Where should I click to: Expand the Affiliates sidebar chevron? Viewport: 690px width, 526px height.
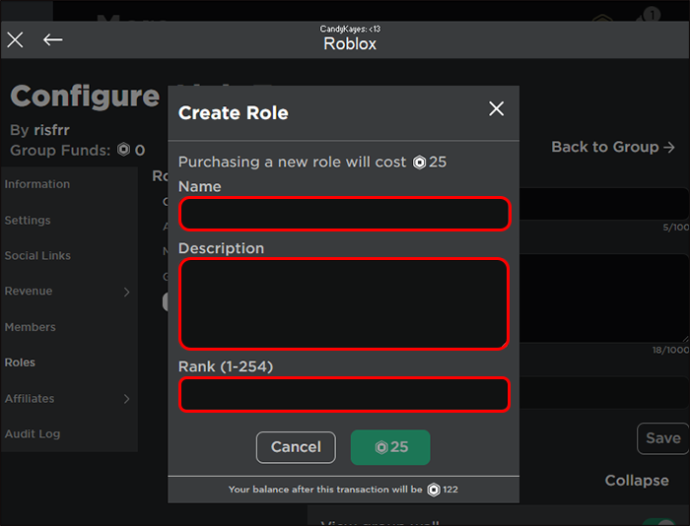coord(127,399)
